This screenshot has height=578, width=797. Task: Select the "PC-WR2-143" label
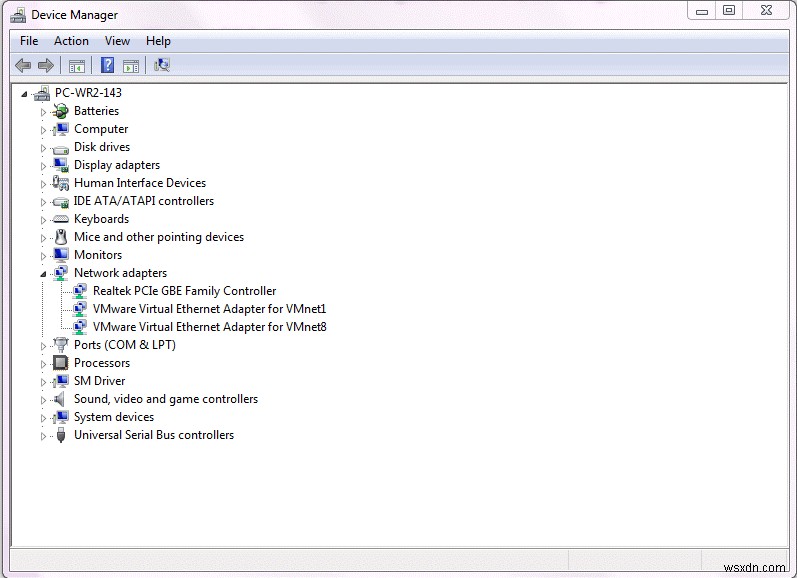tap(88, 93)
